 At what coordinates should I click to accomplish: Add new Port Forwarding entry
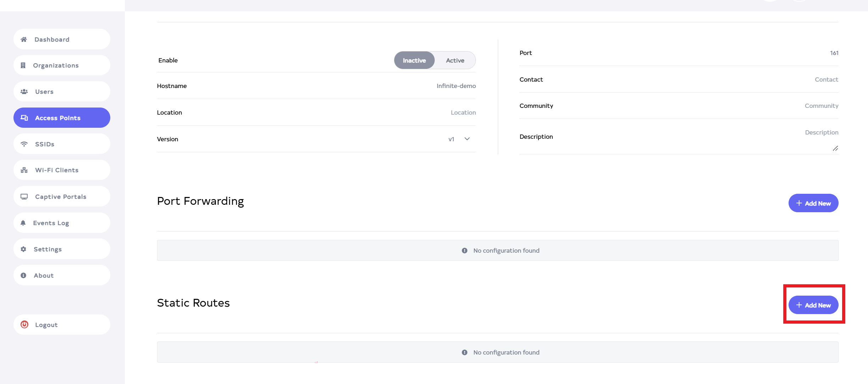point(813,203)
